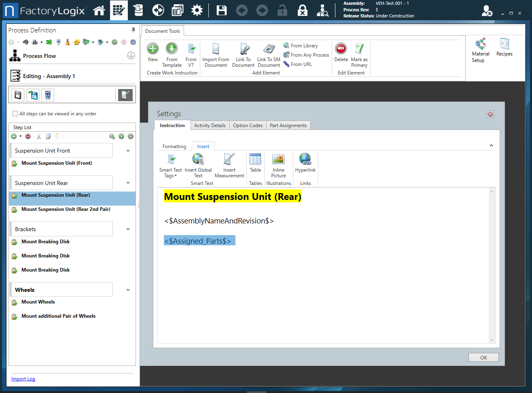Collapse the Brackets step group
Viewport: 532px width, 393px height.
tap(128, 229)
